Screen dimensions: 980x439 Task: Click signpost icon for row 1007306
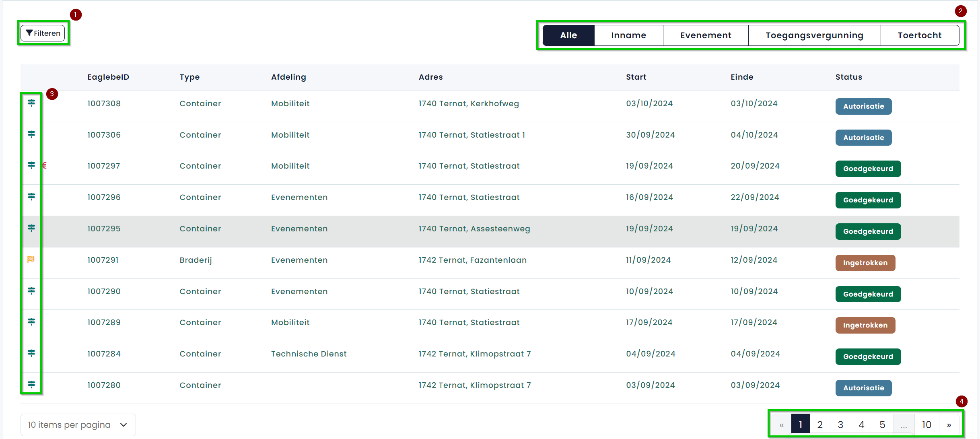click(31, 134)
